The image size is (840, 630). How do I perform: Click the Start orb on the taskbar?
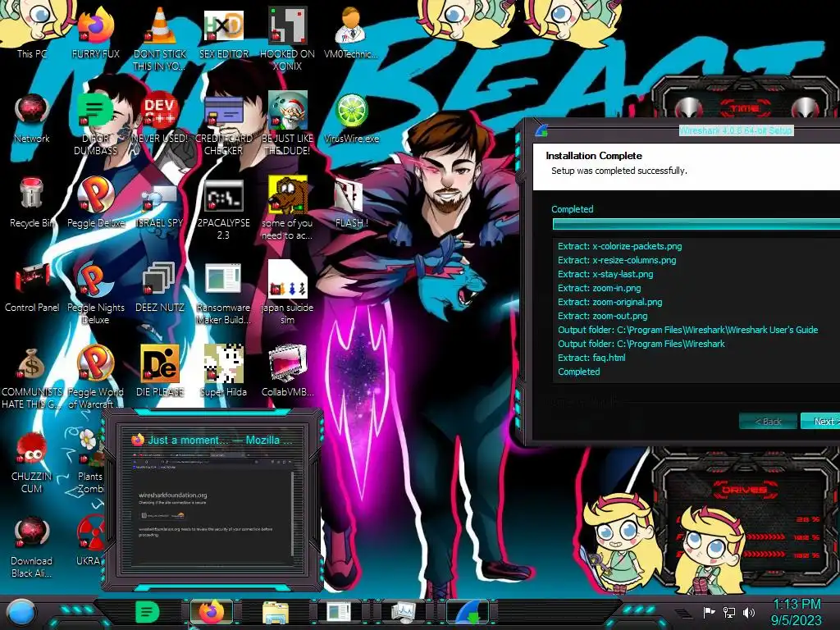pyautogui.click(x=21, y=613)
